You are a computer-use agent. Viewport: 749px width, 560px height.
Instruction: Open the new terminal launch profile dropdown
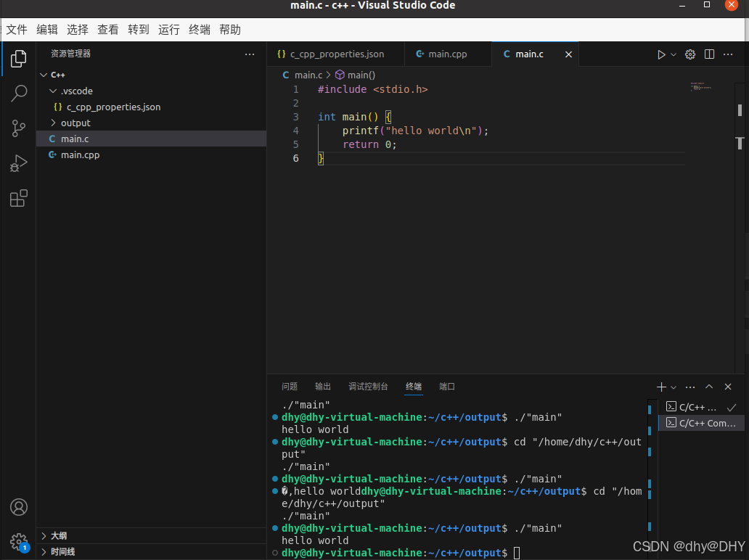point(674,387)
